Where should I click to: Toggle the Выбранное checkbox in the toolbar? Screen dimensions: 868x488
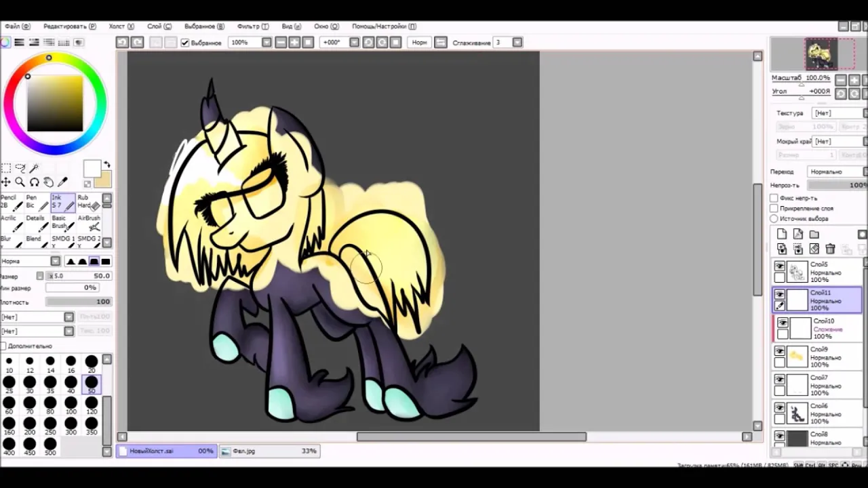185,42
